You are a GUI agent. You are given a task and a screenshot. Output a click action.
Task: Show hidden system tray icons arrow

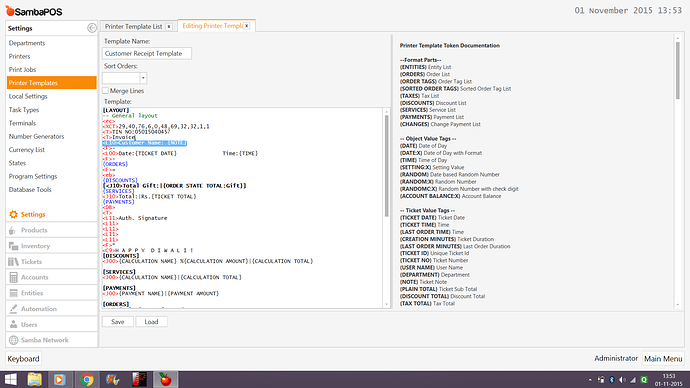coord(590,379)
